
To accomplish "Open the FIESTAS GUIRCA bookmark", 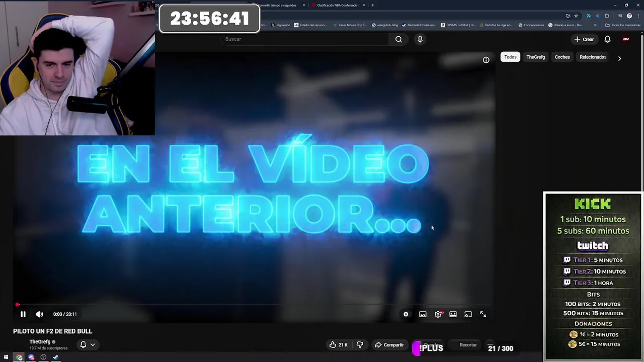I will (458, 25).
